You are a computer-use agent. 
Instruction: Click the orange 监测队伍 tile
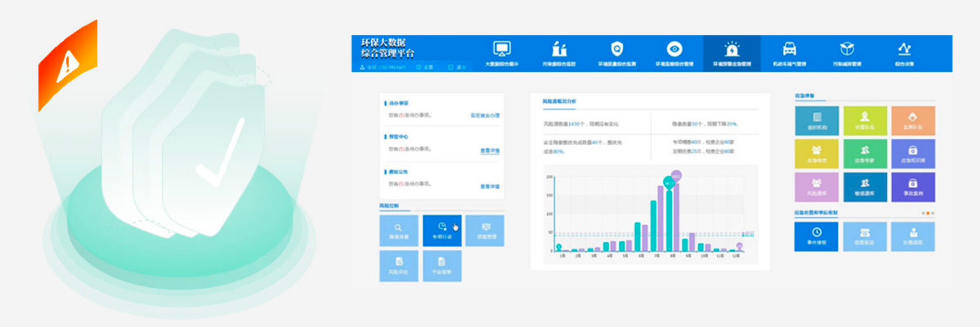pyautogui.click(x=913, y=121)
